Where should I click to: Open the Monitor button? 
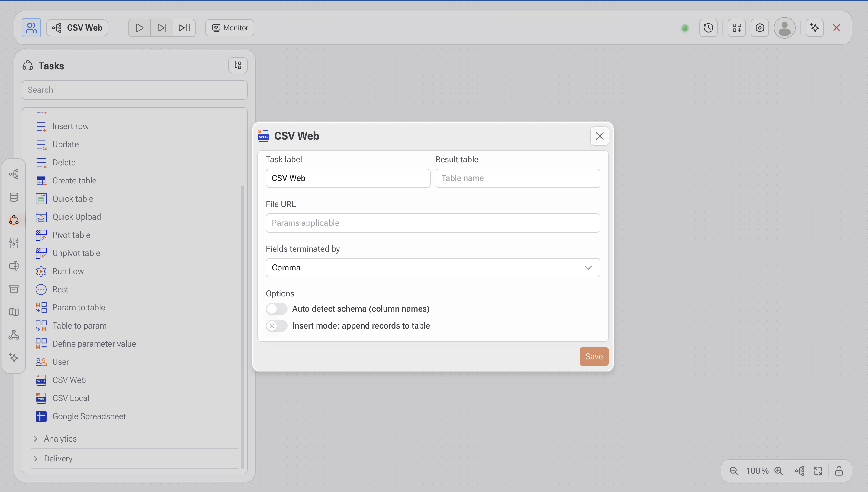click(x=230, y=28)
